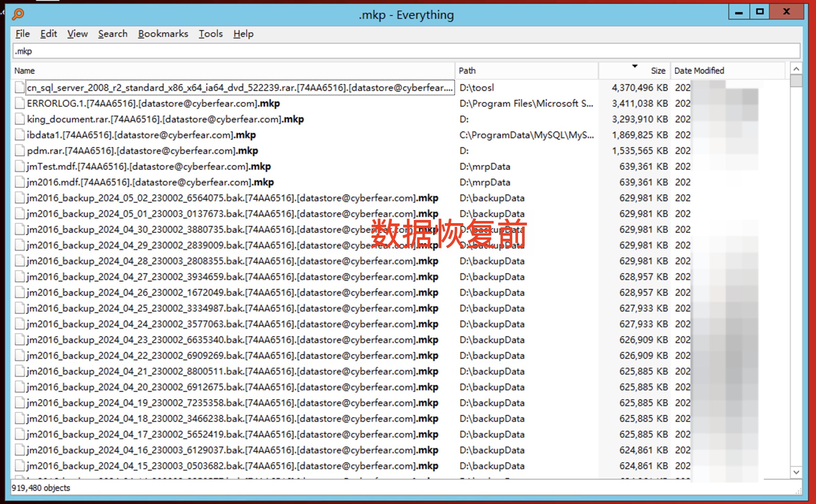Click scrollbar up arrow
Screen dimensions: 816x504
796,69
